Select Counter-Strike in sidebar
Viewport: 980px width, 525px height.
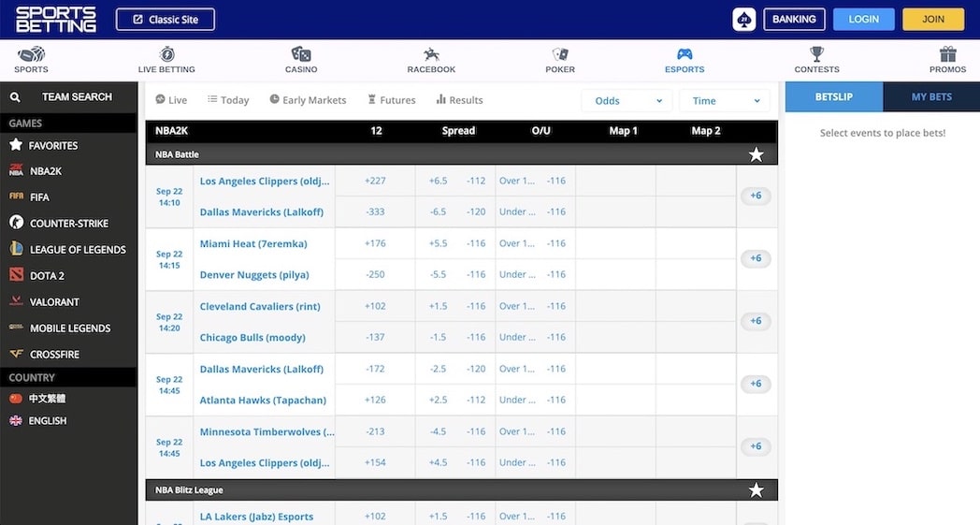(x=69, y=224)
